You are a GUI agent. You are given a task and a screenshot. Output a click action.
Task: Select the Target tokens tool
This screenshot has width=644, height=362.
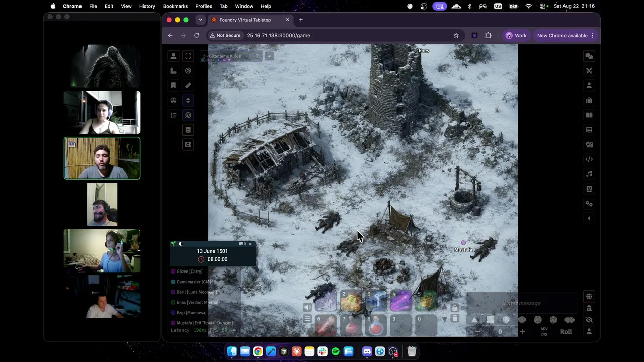coord(188,71)
